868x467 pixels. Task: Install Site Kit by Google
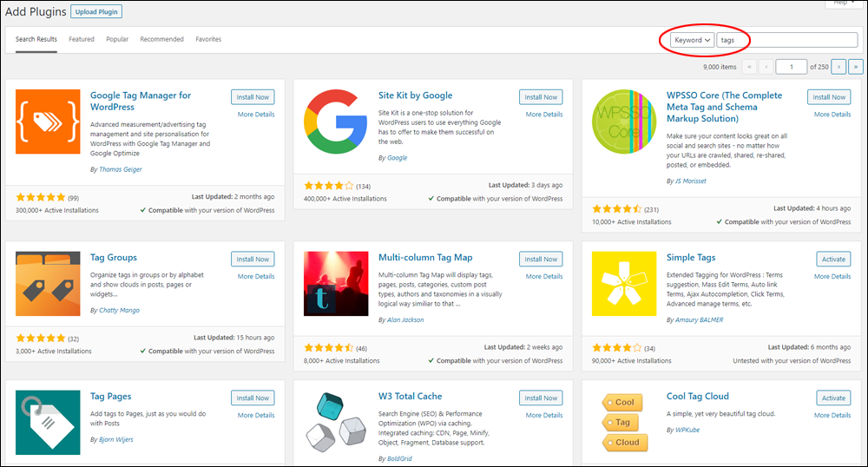tap(541, 97)
